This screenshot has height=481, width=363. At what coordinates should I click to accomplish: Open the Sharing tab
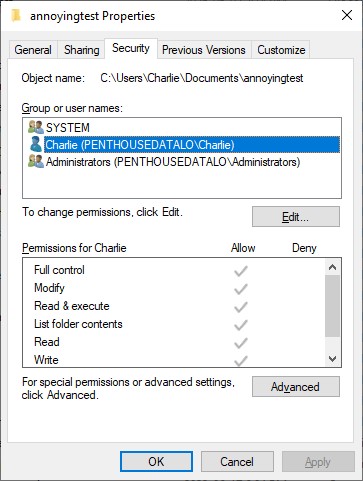(82, 50)
